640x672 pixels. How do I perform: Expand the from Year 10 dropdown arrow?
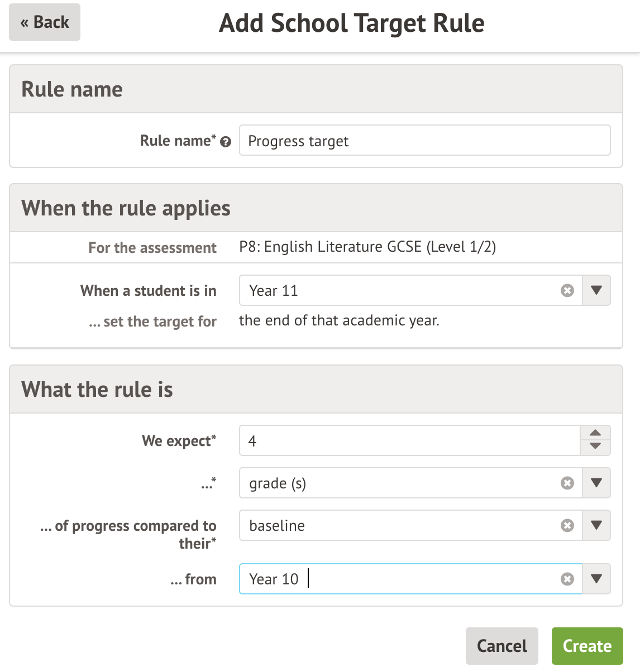[596, 579]
